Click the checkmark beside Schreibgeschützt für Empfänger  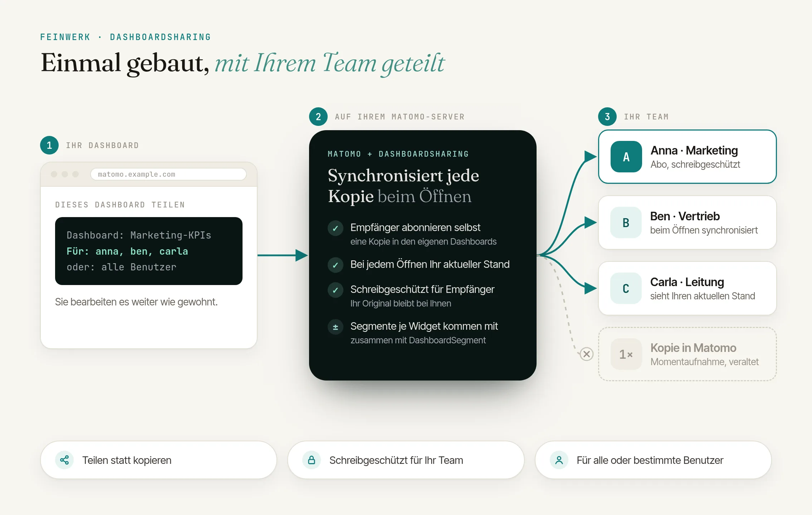coord(336,290)
